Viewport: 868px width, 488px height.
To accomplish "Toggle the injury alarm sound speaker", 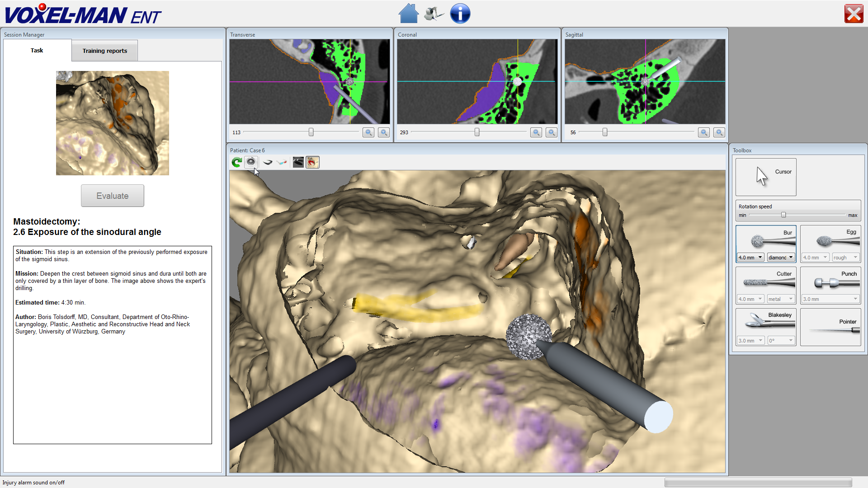I will coord(251,162).
